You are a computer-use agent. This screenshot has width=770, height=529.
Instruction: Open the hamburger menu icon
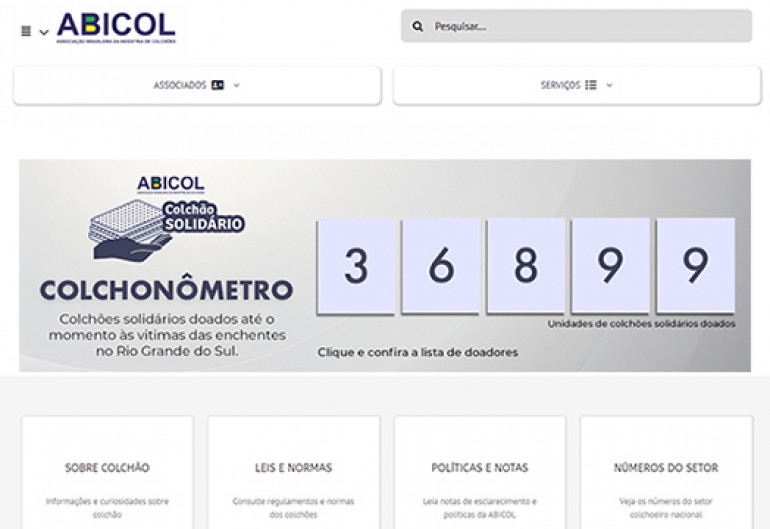coord(26,31)
